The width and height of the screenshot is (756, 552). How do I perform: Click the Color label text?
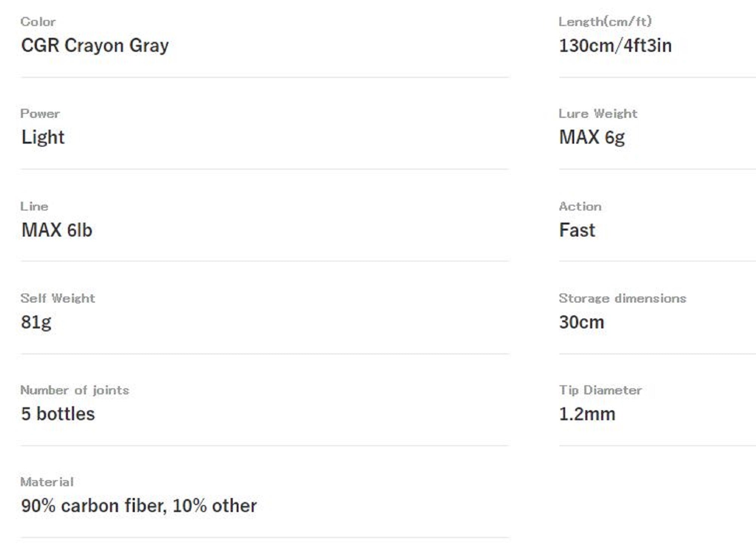[38, 22]
